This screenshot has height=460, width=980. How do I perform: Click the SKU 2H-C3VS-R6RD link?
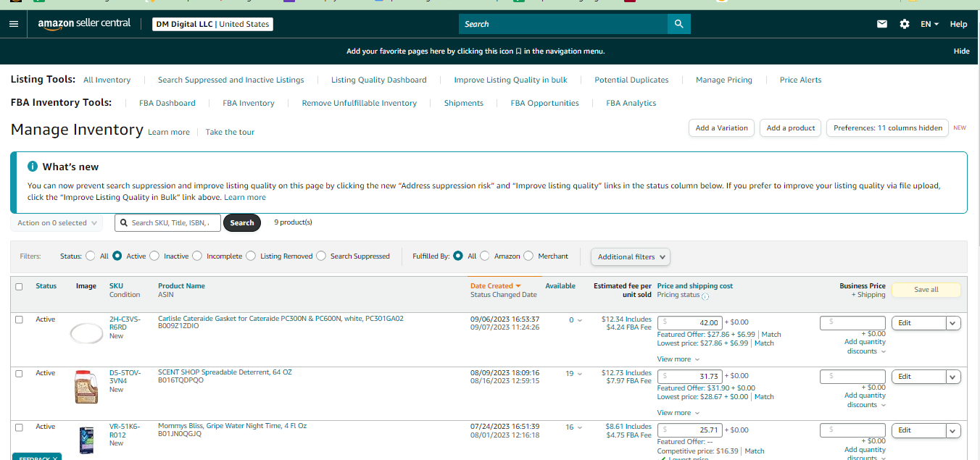(125, 323)
